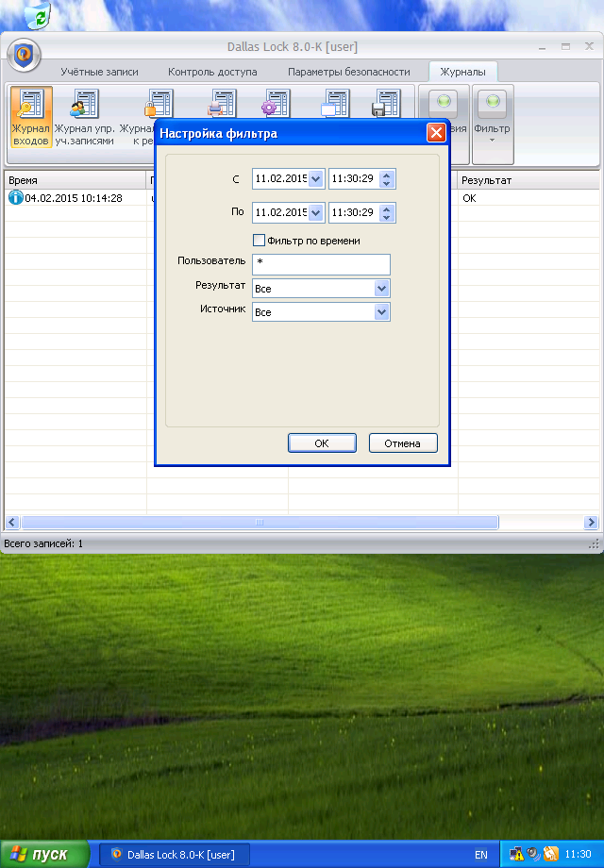The image size is (604, 868).
Task: Expand the Фильтр button dropdown arrow
Action: 493,141
